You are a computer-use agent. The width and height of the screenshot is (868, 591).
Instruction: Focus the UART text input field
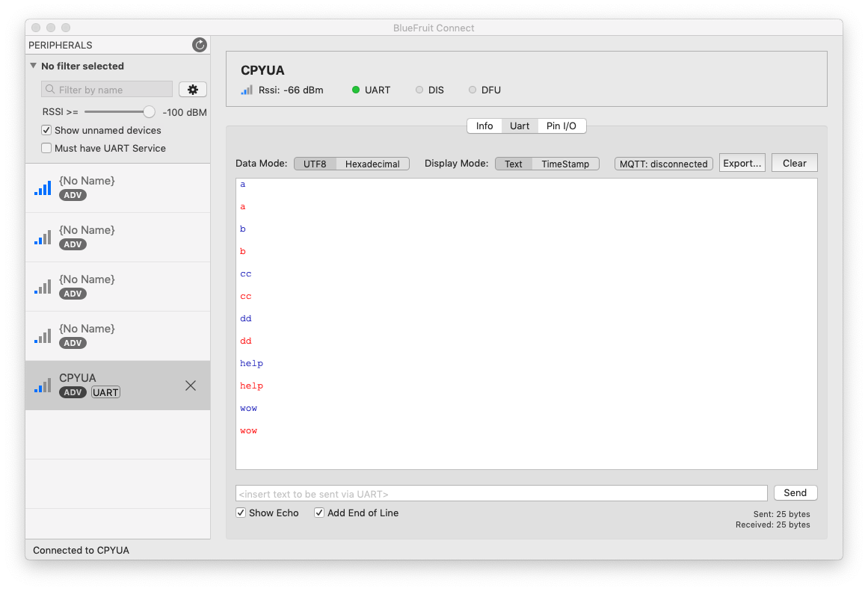click(x=502, y=494)
